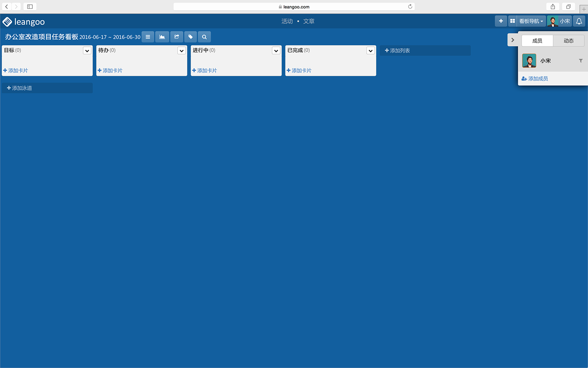Expand the 已完成 list dropdown
588x368 pixels.
coord(370,51)
